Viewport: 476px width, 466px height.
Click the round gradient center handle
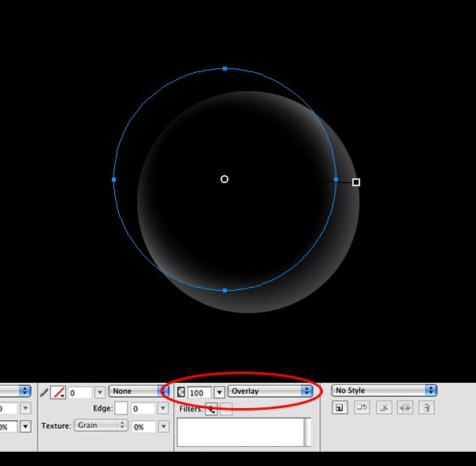click(x=225, y=179)
